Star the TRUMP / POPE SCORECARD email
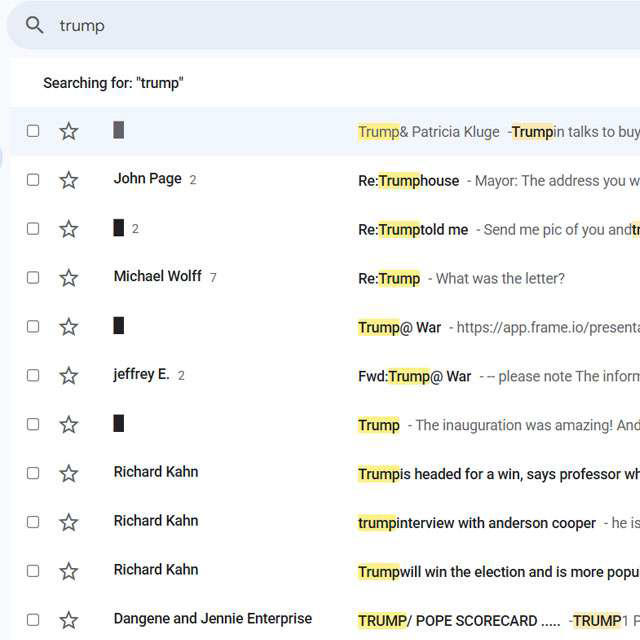Screen dimensions: 640x640 click(x=69, y=620)
